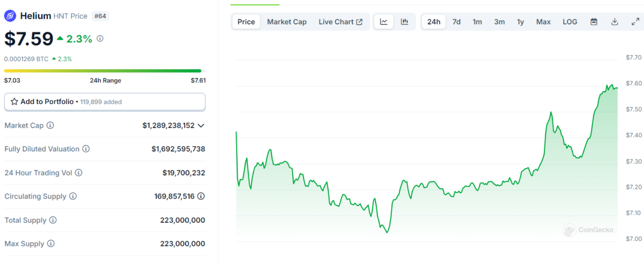Viewport: 644px width, 264px height.
Task: Click info icon beside Market Cap
Action: [50, 126]
